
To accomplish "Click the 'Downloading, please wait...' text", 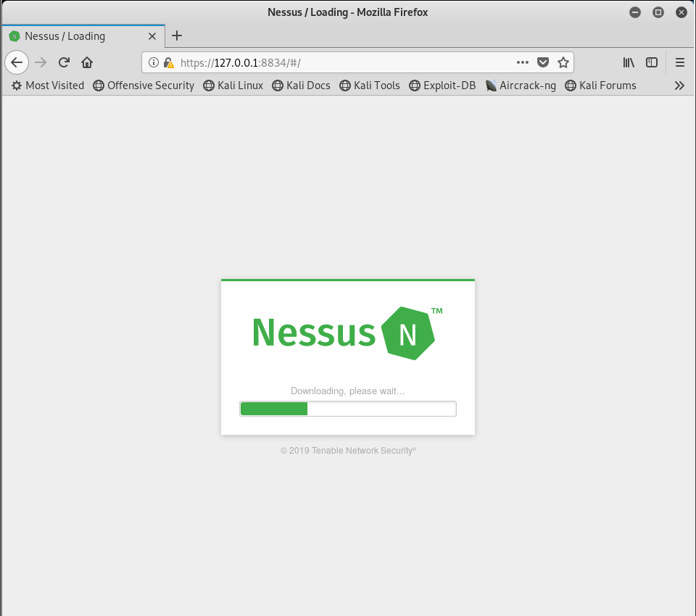I will 347,391.
